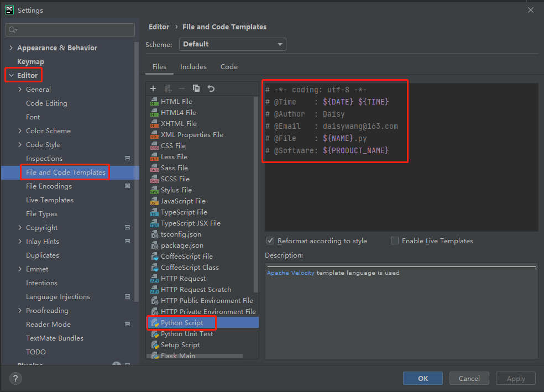This screenshot has height=392, width=544.
Task: Click the Create Template plus icon
Action: 153,88
